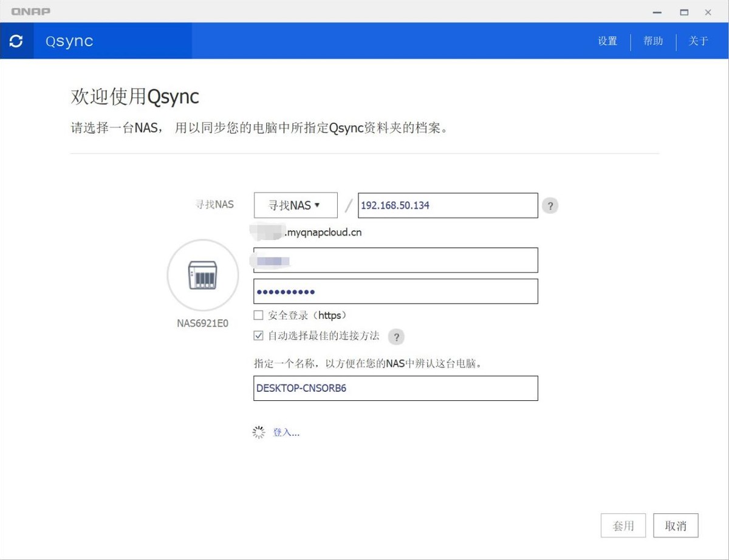Click the NAS6921E0 device icon
729x560 pixels.
[202, 275]
